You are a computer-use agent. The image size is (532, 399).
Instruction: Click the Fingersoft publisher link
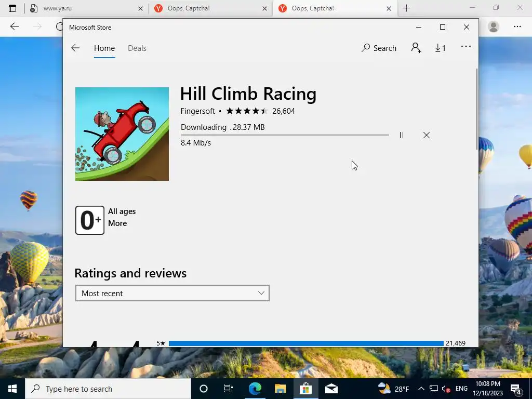(198, 111)
